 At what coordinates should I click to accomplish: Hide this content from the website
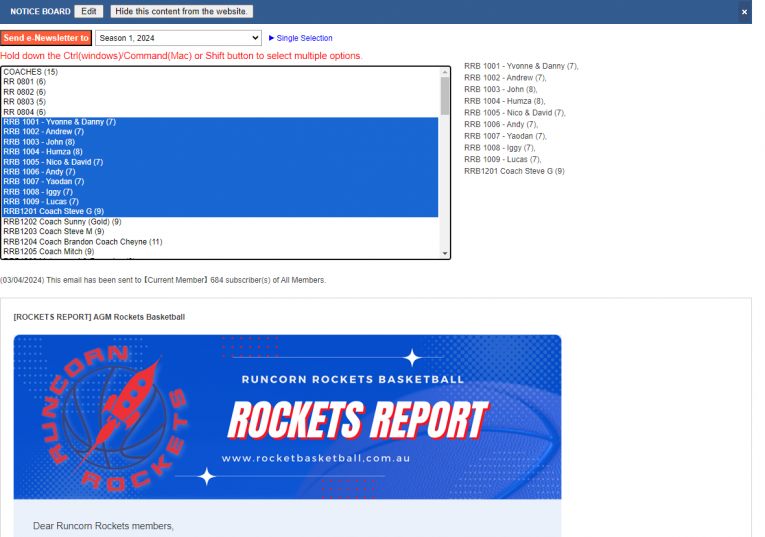click(181, 11)
